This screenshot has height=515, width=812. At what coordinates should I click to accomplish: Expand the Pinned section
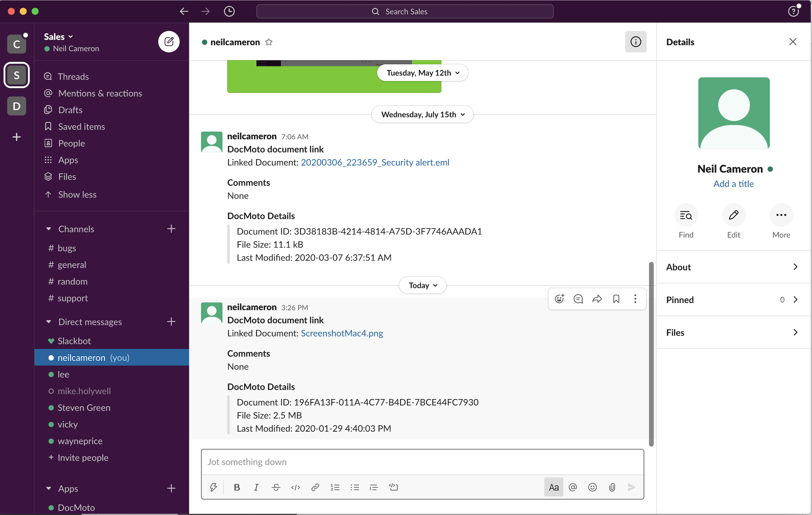pos(734,300)
